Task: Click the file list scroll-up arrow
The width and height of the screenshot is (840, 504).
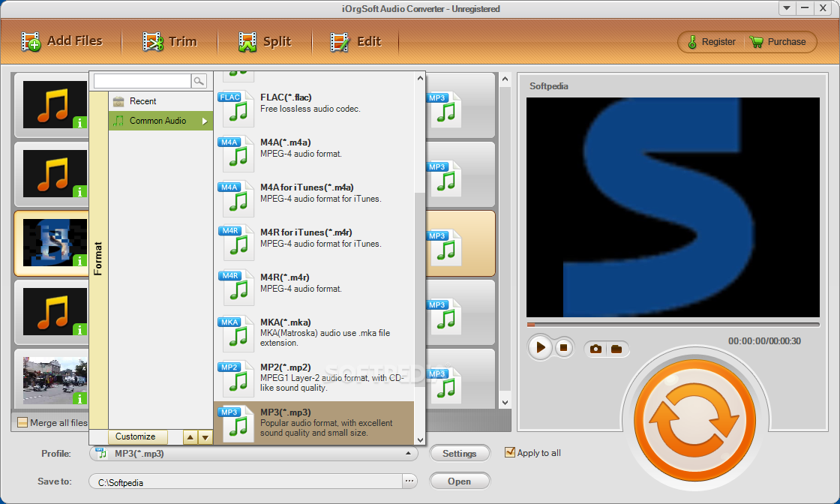Action: pos(505,79)
